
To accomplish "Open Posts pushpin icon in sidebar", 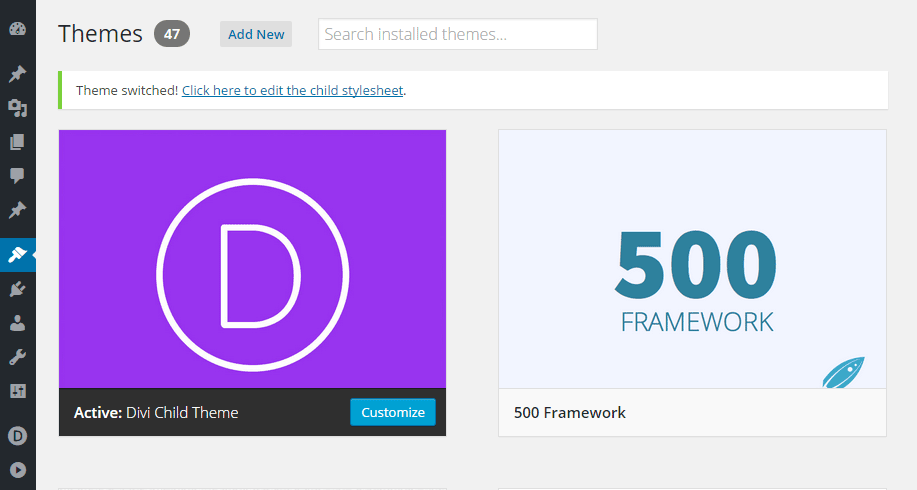I will coord(18,74).
